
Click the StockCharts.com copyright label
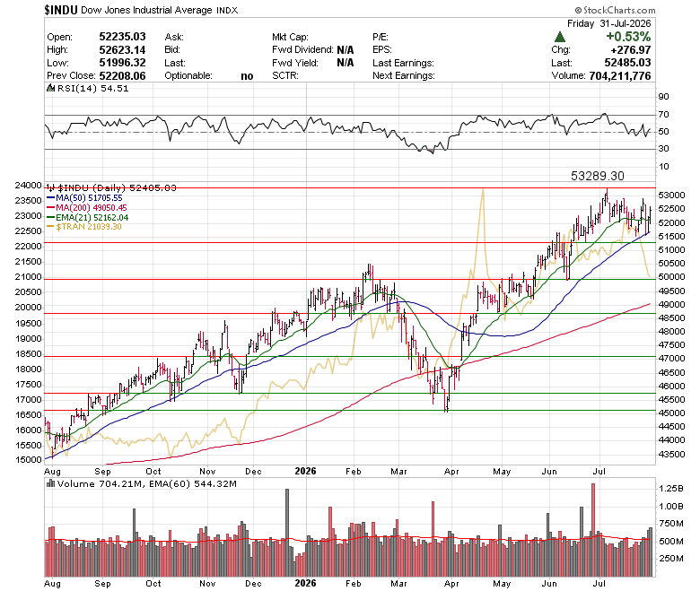(x=615, y=10)
